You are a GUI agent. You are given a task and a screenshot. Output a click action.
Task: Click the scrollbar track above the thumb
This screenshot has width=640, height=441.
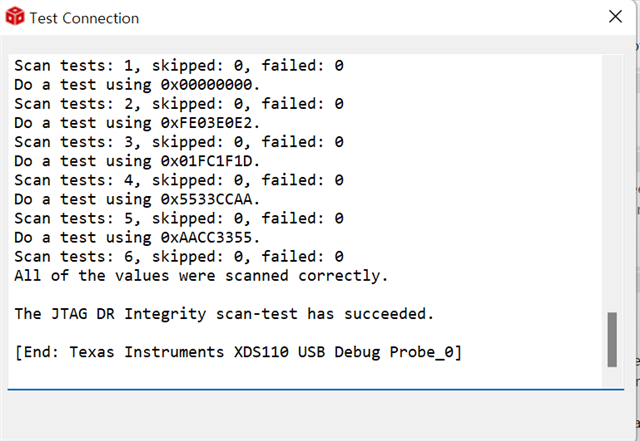(612, 180)
